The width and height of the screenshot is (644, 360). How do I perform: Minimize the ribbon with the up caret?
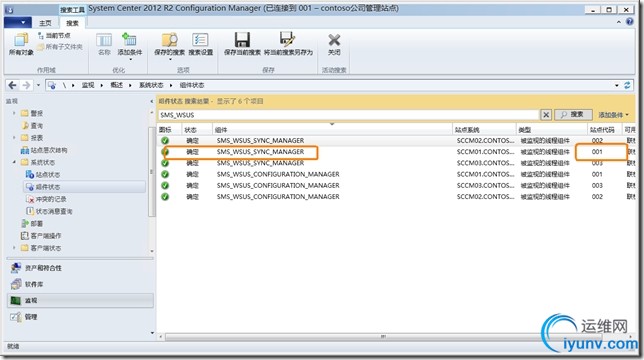coord(619,22)
